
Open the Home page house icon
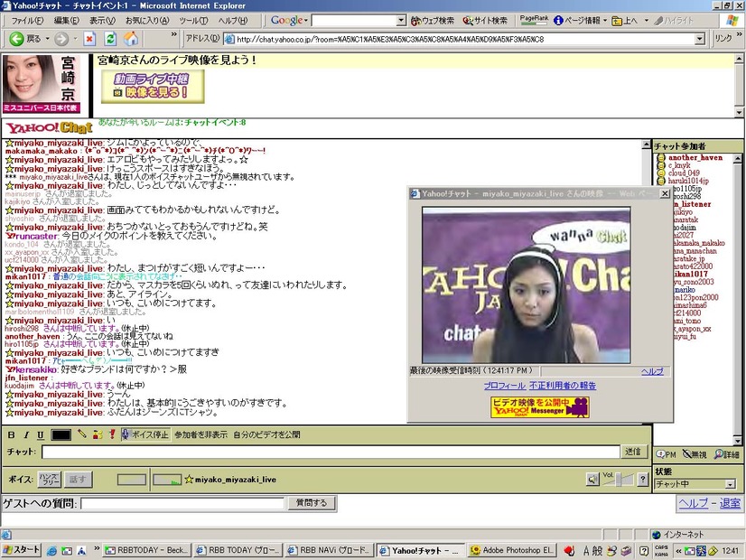click(x=131, y=39)
